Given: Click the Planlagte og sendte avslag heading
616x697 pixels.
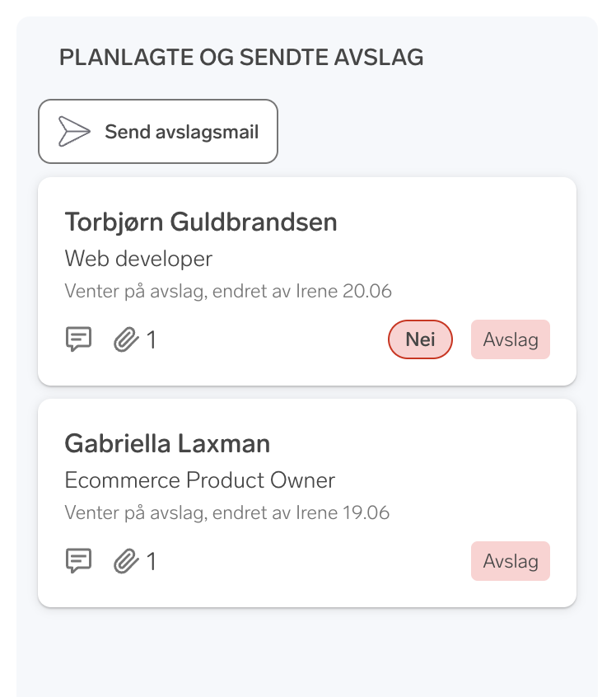Looking at the screenshot, I should pyautogui.click(x=241, y=57).
